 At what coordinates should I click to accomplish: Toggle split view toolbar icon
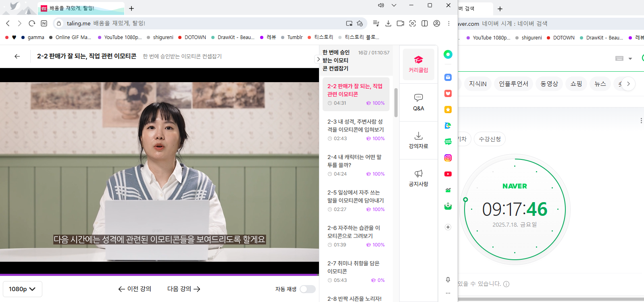[424, 23]
